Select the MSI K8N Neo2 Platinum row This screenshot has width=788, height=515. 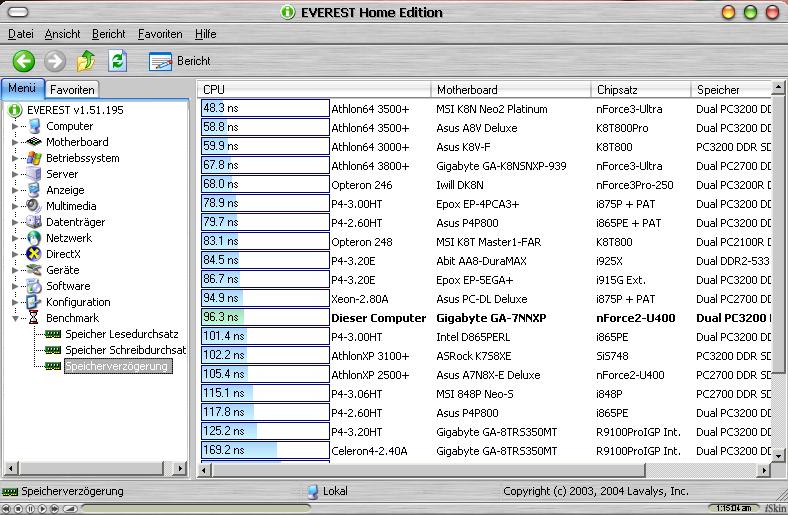tap(485, 109)
